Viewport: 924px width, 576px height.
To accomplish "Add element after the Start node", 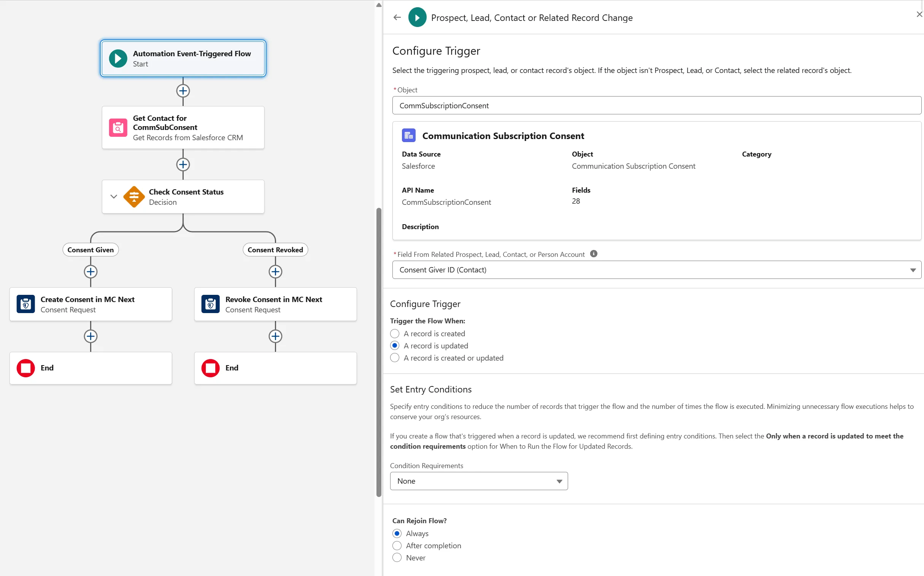I will [x=183, y=91].
